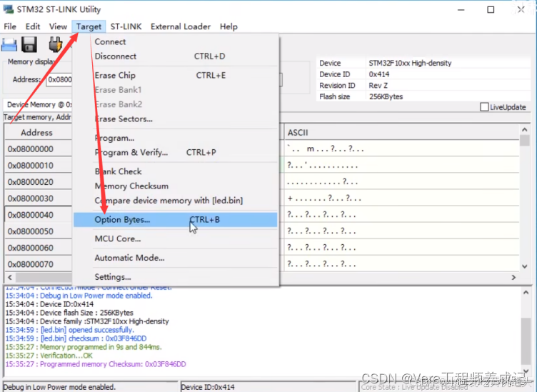This screenshot has height=392, width=537.
Task: Choose Connect from the Target menu
Action: [176, 41]
